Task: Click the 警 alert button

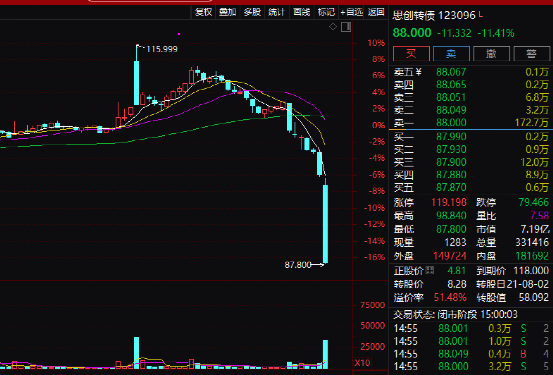Action: 531,54
